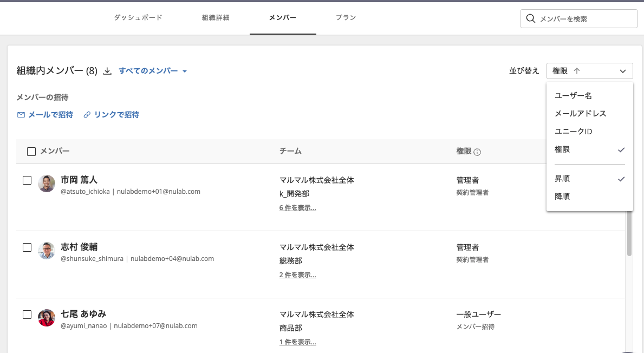Switch to the ダッシュボード tab

[138, 18]
